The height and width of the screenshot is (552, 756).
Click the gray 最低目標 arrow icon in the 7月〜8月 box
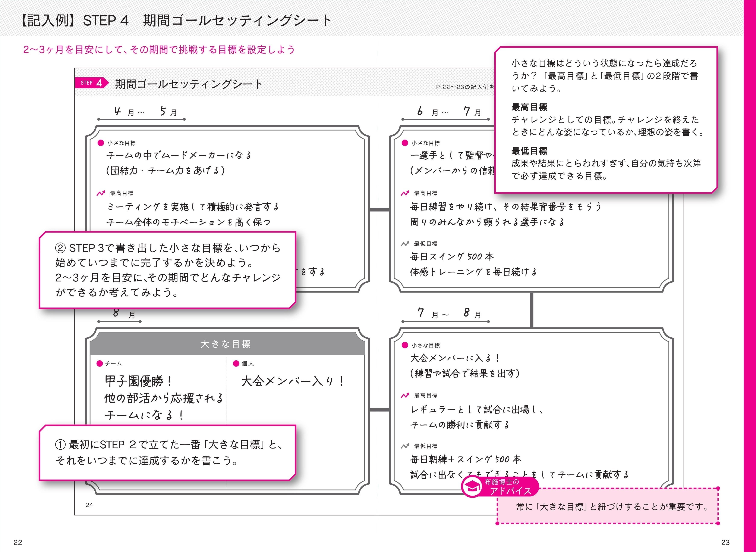pyautogui.click(x=405, y=446)
